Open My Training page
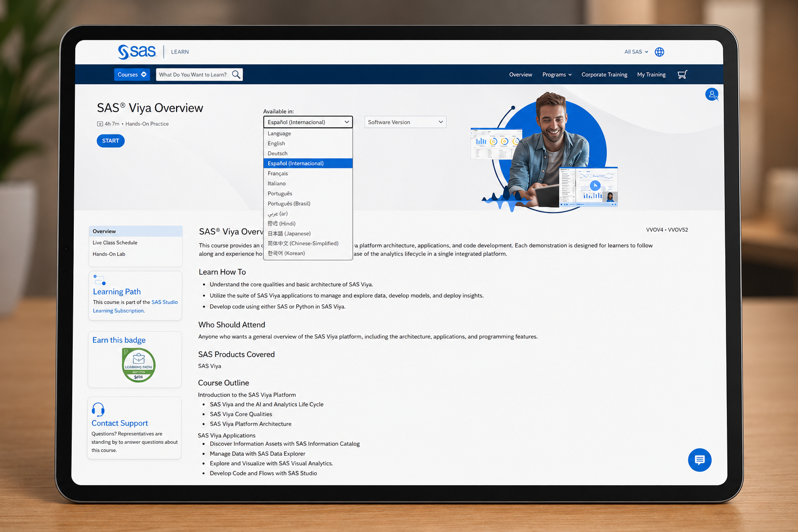 [651, 75]
